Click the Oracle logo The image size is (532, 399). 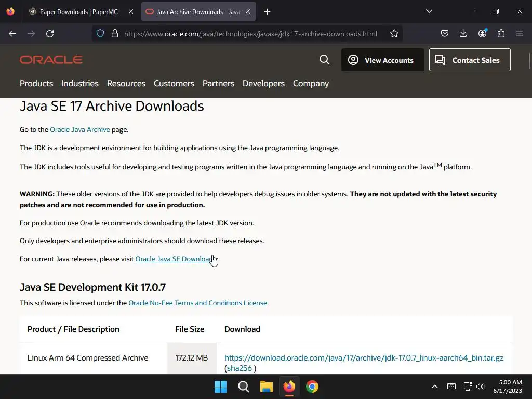coord(51,60)
